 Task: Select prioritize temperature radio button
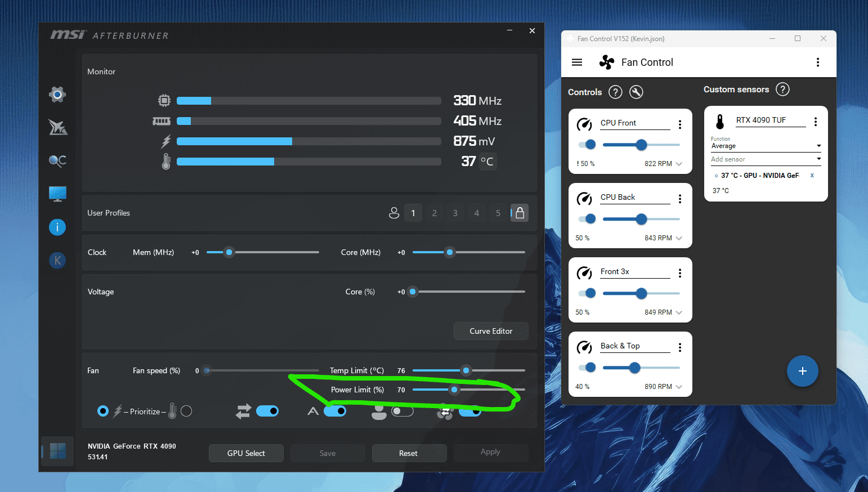click(186, 411)
